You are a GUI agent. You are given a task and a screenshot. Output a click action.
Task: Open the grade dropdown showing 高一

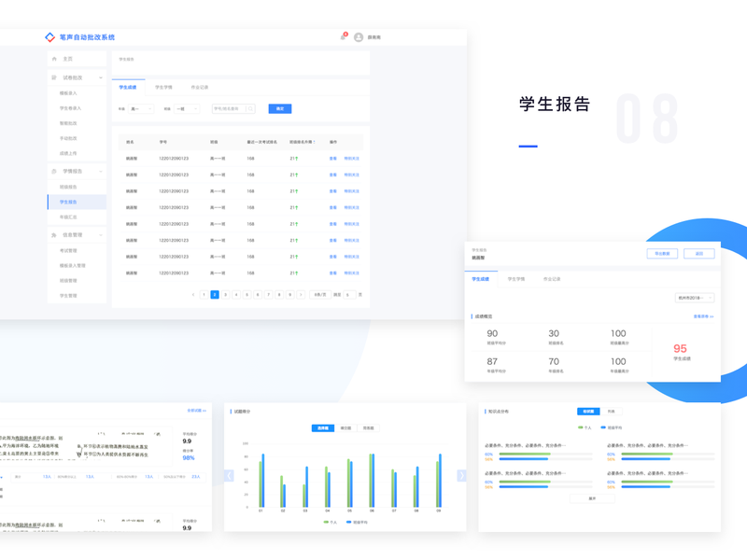(141, 109)
